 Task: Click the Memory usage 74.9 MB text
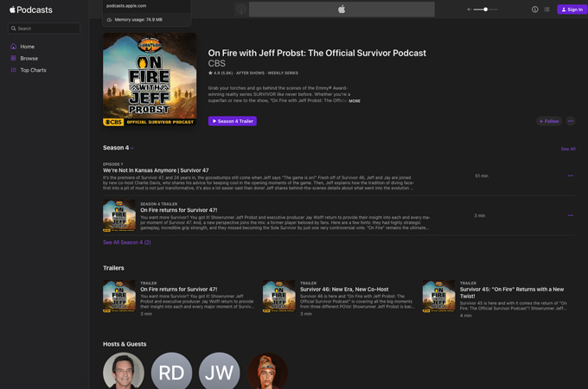[138, 20]
